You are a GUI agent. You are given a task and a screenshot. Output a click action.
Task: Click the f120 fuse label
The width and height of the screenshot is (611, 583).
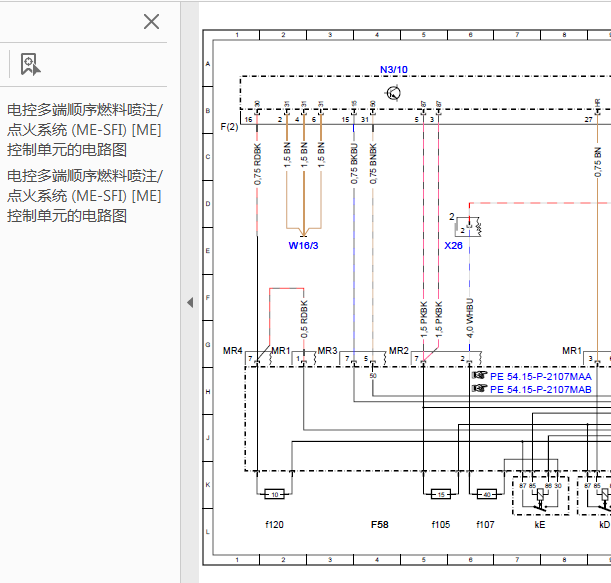point(274,525)
